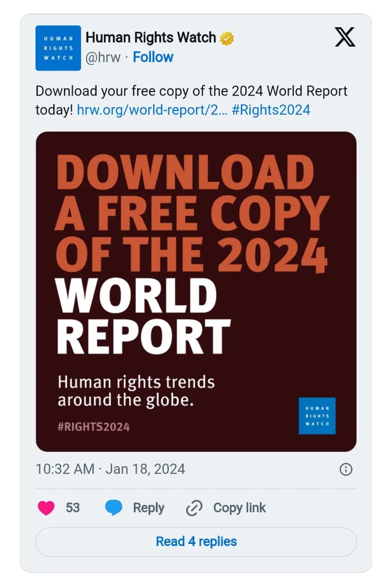The width and height of the screenshot is (392, 580).
Task: Open the info circle icon
Action: (345, 470)
